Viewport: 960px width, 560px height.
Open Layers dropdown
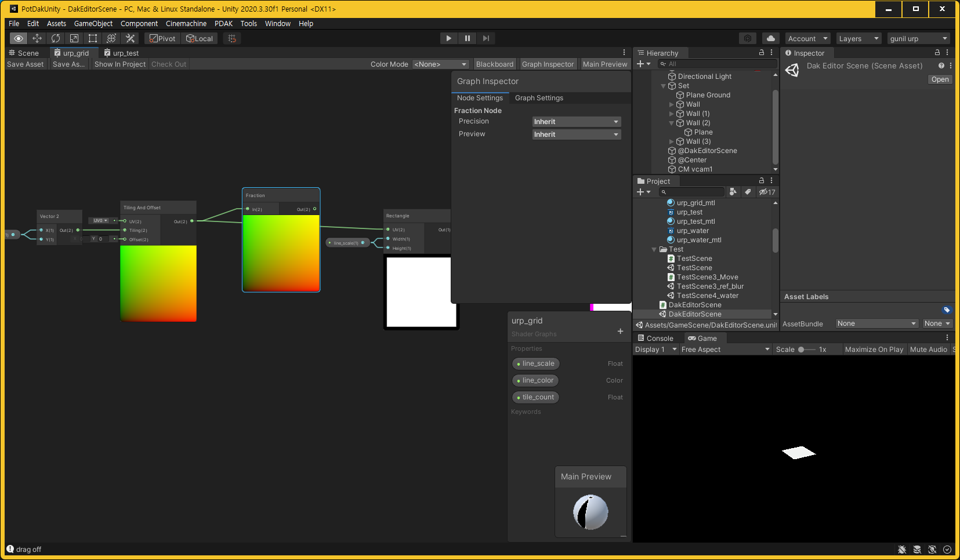point(859,39)
